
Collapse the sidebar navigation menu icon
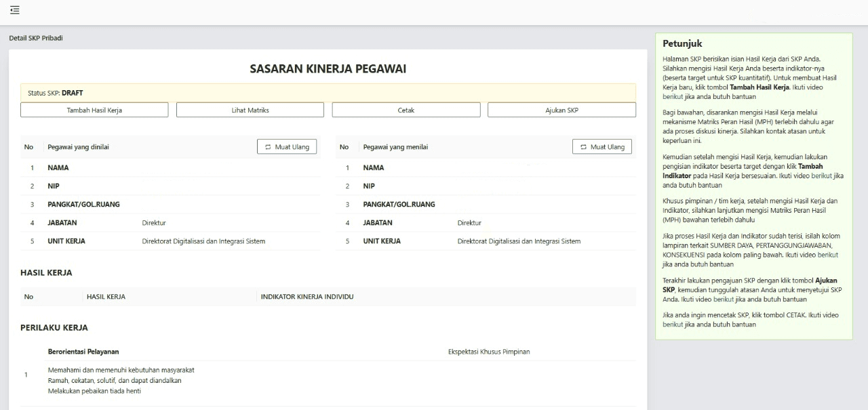click(14, 10)
